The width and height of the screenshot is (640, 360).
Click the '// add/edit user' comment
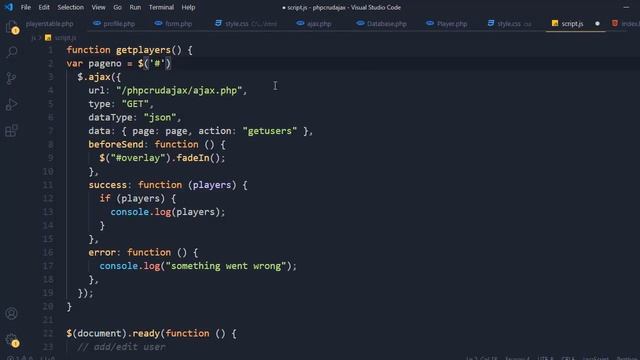click(121, 347)
